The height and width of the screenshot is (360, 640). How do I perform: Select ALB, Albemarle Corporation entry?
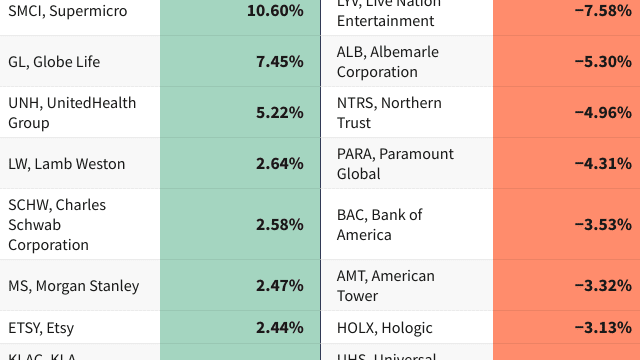point(388,62)
